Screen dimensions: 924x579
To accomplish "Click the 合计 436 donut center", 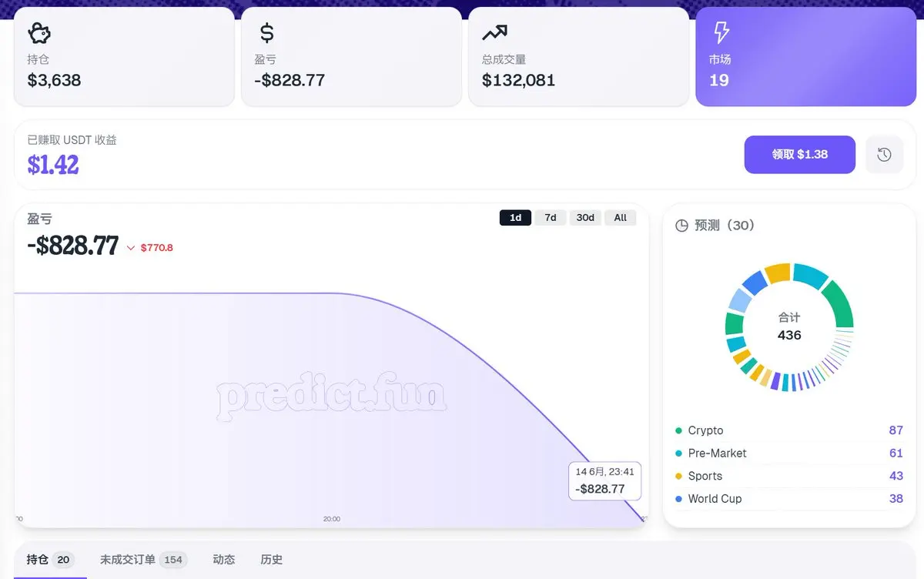I will coord(789,326).
